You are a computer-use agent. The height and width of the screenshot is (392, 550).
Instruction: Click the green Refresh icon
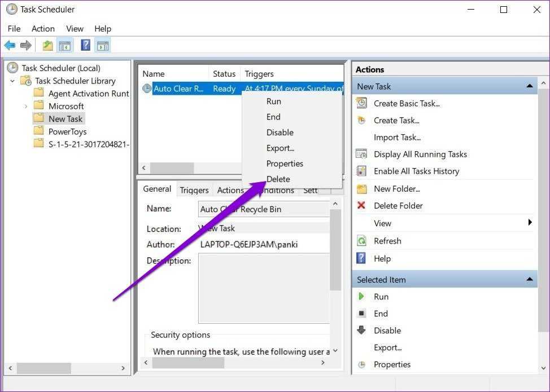(361, 241)
